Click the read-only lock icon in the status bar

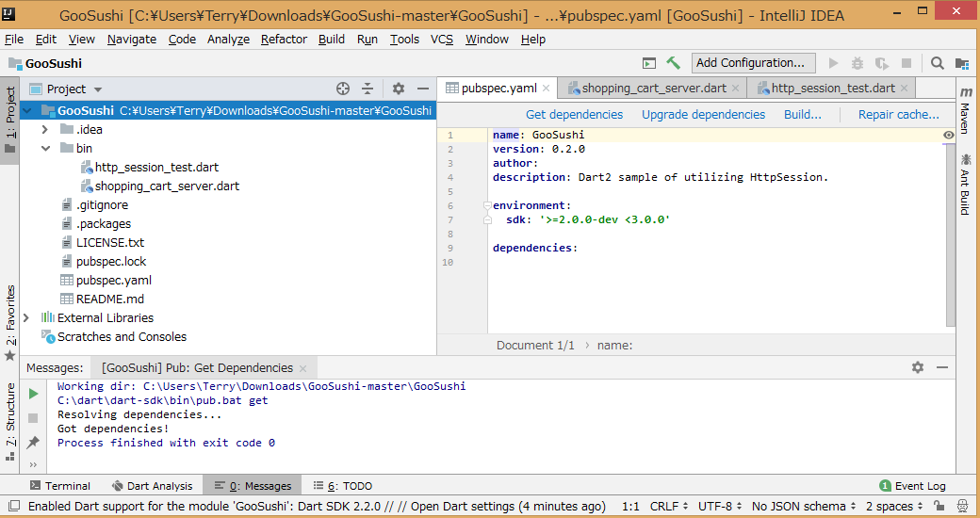pos(939,506)
